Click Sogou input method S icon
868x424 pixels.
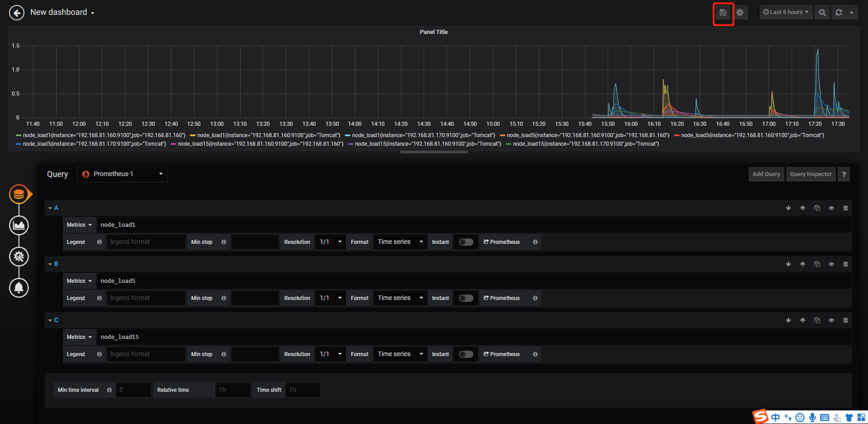760,416
